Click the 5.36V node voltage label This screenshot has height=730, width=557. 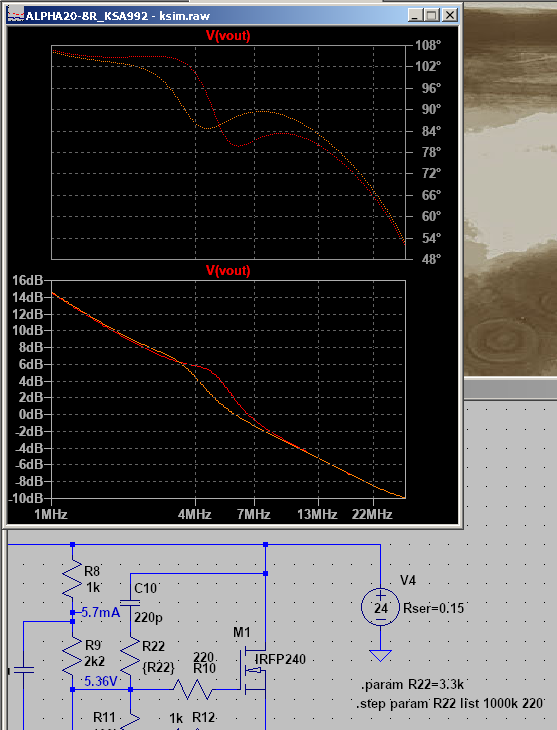[x=101, y=682]
